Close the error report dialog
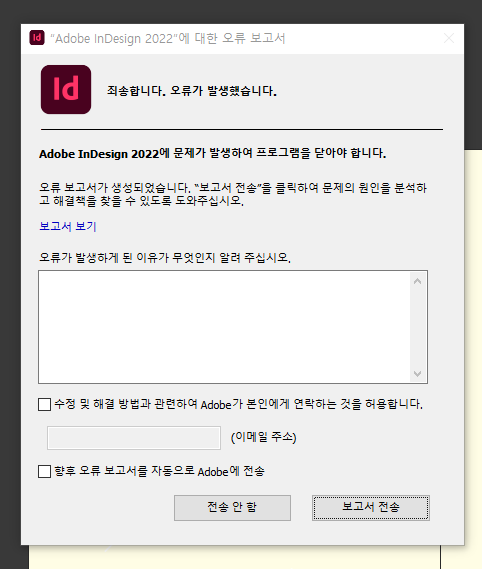 pos(449,38)
